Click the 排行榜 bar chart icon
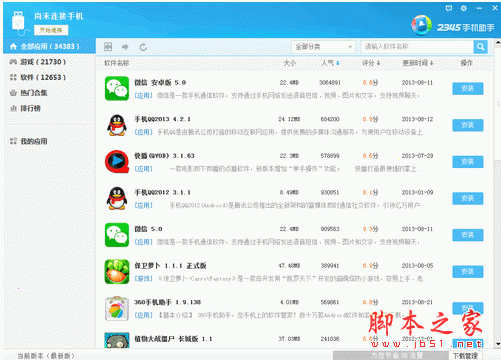The height and width of the screenshot is (360, 501). [x=13, y=108]
